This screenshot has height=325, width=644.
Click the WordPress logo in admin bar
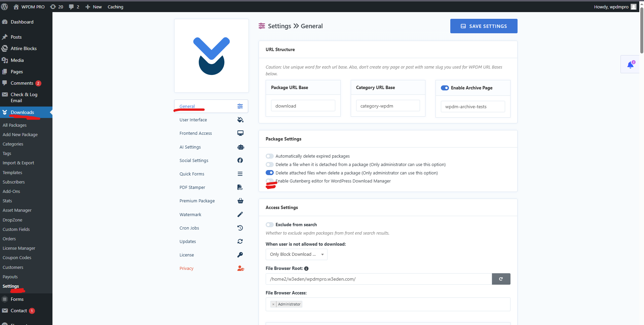[x=4, y=7]
